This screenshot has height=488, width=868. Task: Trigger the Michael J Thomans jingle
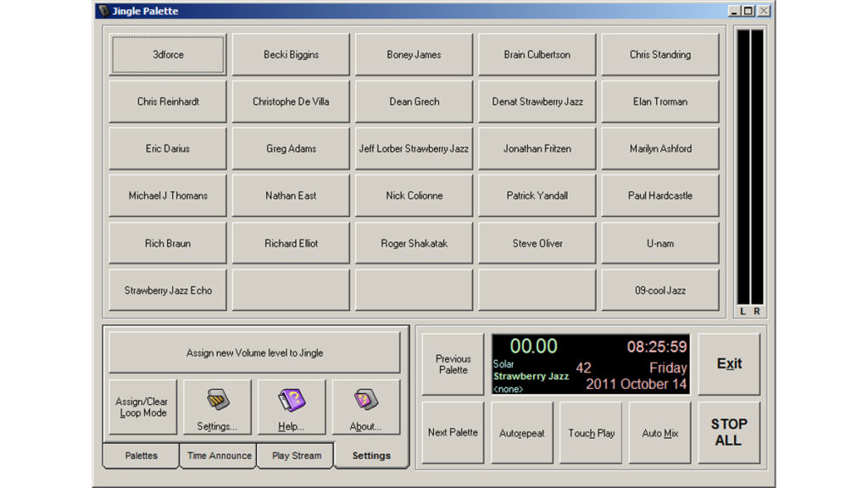coord(168,196)
